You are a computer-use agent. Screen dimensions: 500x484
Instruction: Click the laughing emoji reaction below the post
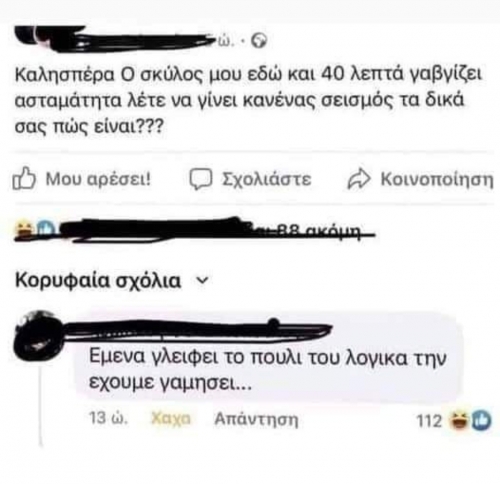[x=23, y=229]
